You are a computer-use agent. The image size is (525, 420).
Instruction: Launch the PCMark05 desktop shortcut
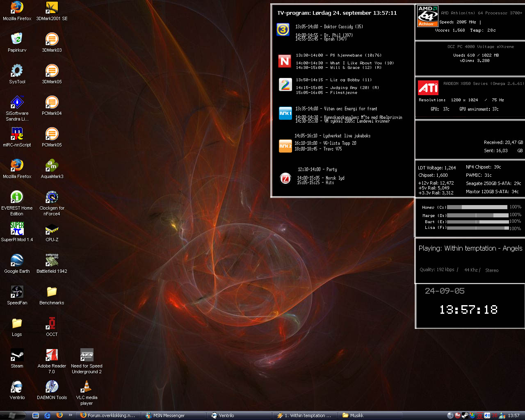[x=52, y=137]
